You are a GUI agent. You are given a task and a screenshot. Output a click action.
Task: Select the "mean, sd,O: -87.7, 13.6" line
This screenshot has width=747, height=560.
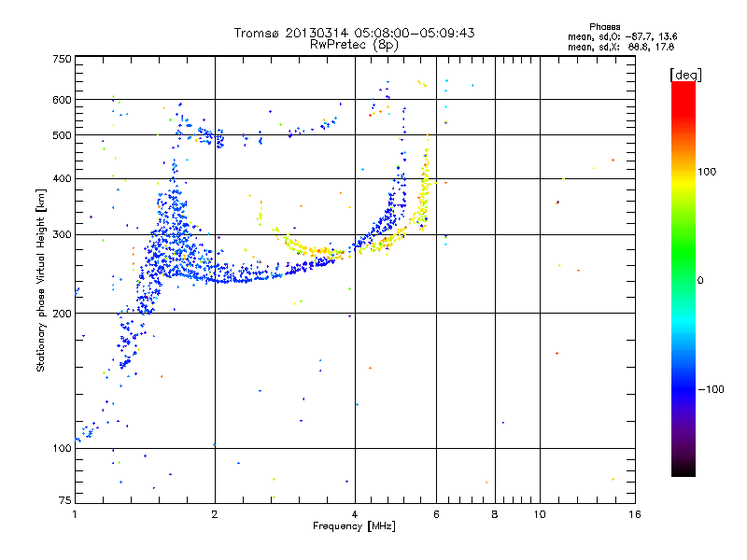[x=622, y=36]
